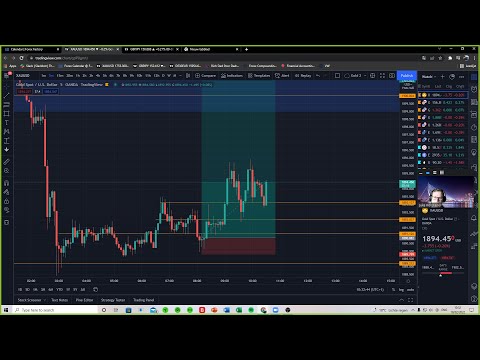Viewport: 480px width, 360px height.
Task: Open the prediction and measurement tools
Action: [7, 141]
